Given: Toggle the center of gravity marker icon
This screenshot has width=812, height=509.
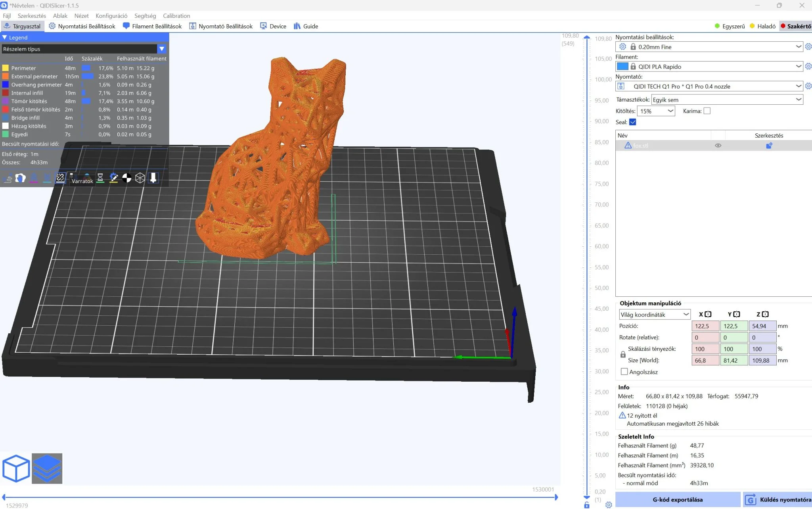Looking at the screenshot, I should 127,178.
